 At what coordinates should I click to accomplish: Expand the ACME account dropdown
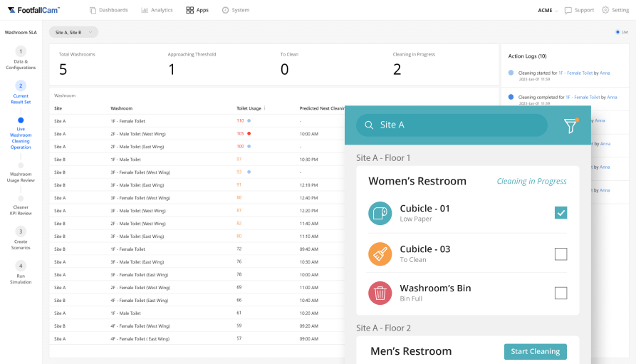point(548,10)
